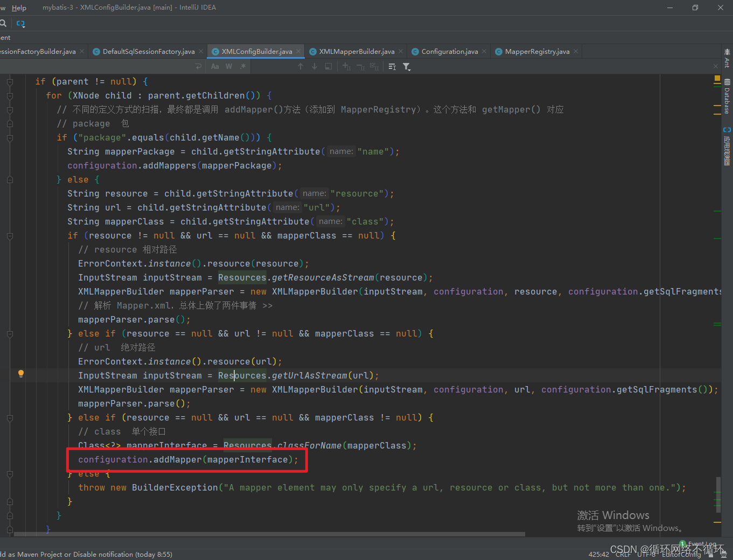Click the 425:42 cursor position indicator
This screenshot has width=733, height=560.
[x=599, y=554]
